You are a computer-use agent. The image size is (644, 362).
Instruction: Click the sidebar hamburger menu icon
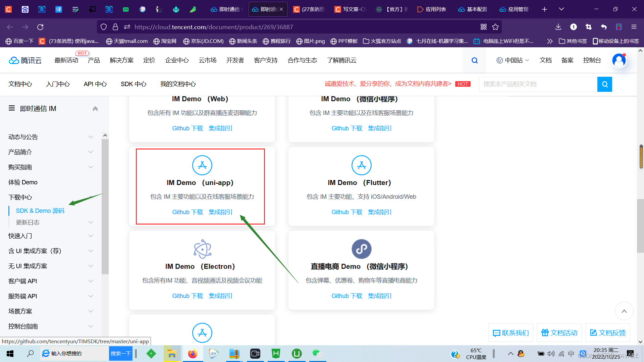pyautogui.click(x=12, y=108)
